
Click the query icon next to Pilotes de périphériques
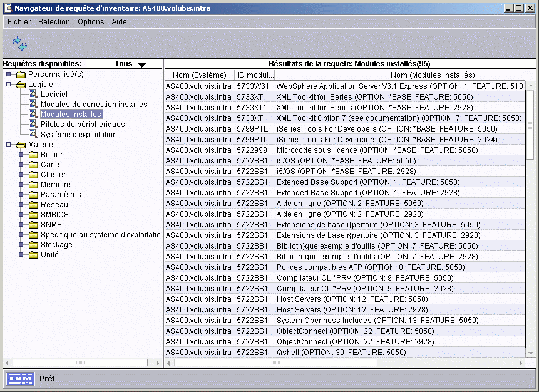[x=33, y=124]
